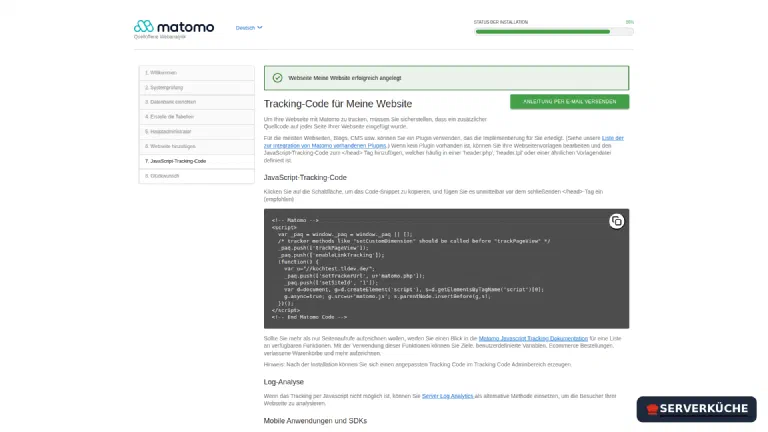Viewport: 768px width, 432px height.
Task: Select step 2. Systemprüfung in sidebar
Action: (x=196, y=88)
